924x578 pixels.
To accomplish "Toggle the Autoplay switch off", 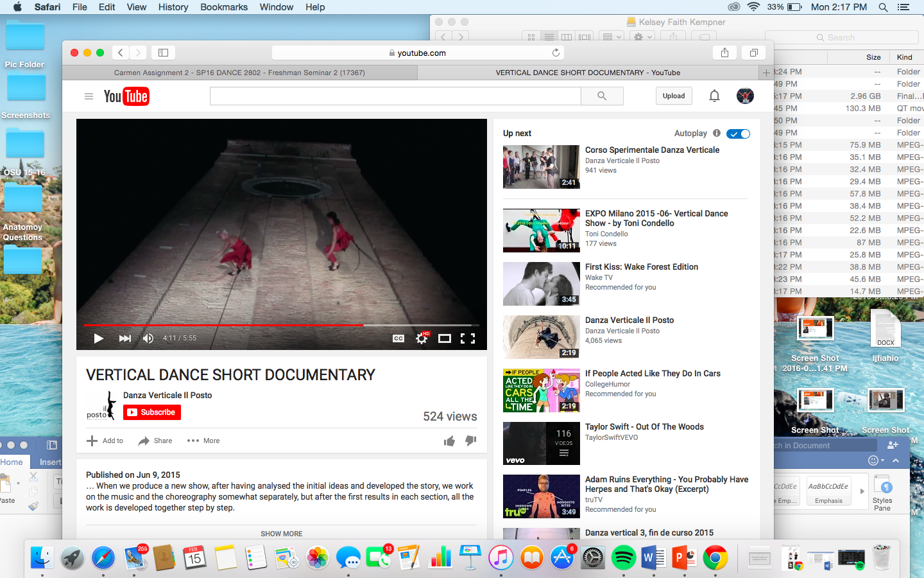I will (x=738, y=134).
